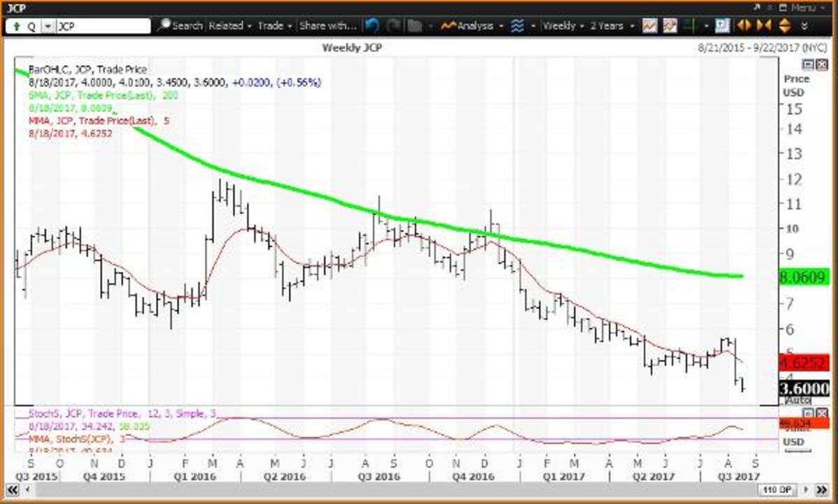Open the Q quote type dropdown arrow

[x=47, y=26]
